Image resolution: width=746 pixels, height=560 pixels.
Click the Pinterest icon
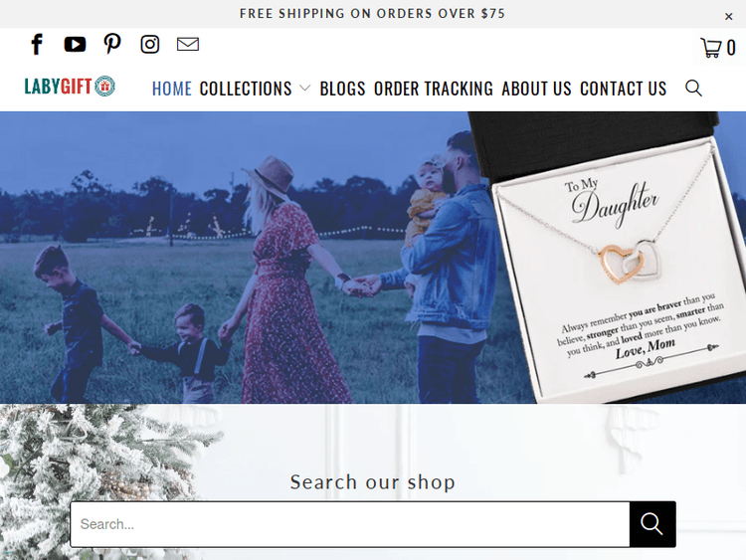[x=112, y=44]
